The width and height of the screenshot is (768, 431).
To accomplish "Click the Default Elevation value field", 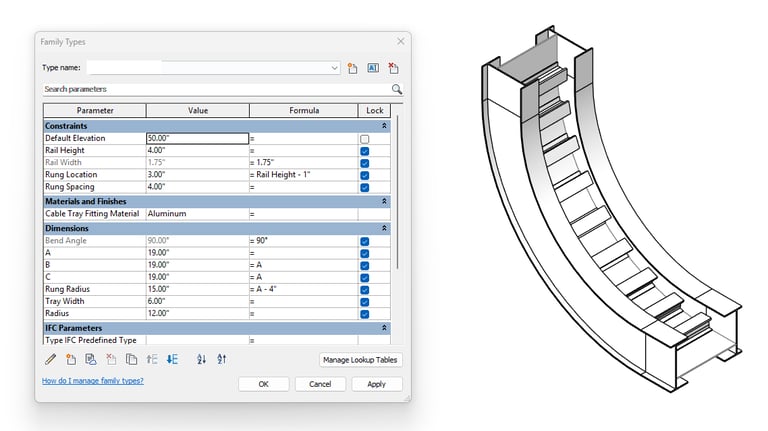I will (197, 139).
